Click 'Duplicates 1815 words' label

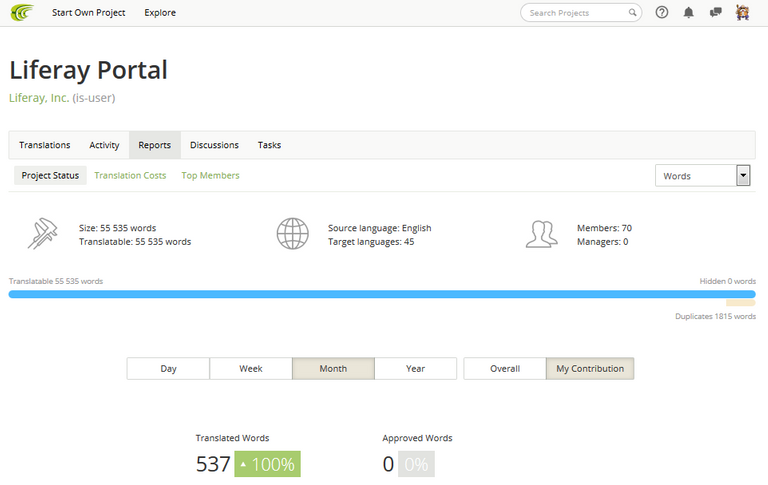pyautogui.click(x=716, y=316)
